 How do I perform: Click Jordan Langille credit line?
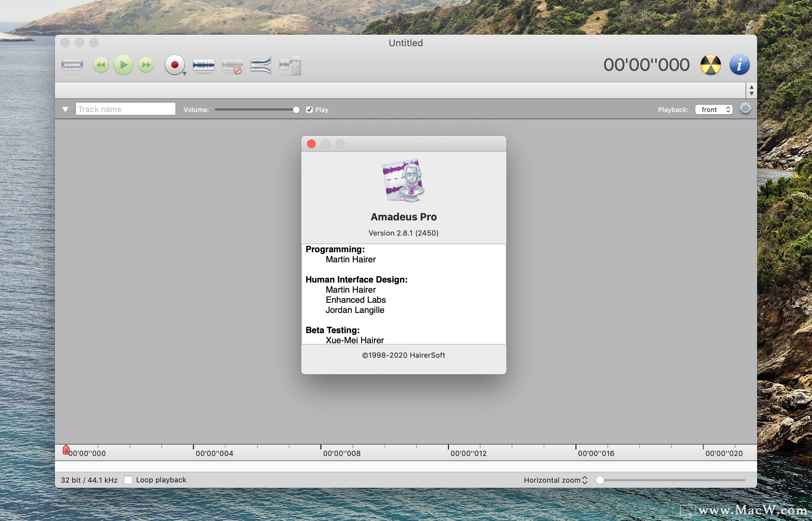(355, 310)
